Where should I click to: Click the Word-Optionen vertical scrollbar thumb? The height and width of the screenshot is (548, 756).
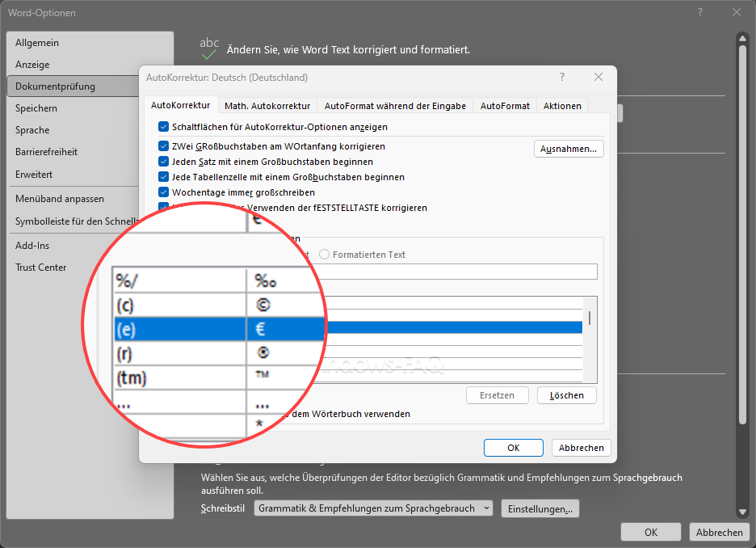tap(742, 235)
